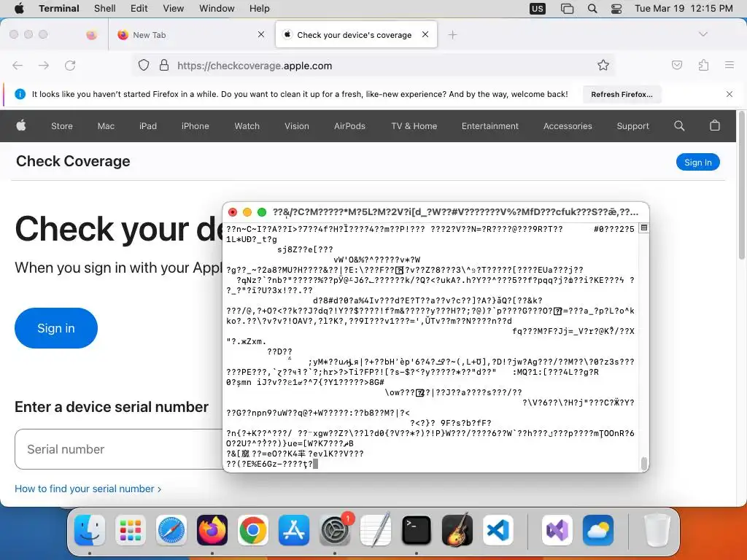Screen dimensions: 747x560
Task: Go back one page in Firefox
Action: coord(18,65)
